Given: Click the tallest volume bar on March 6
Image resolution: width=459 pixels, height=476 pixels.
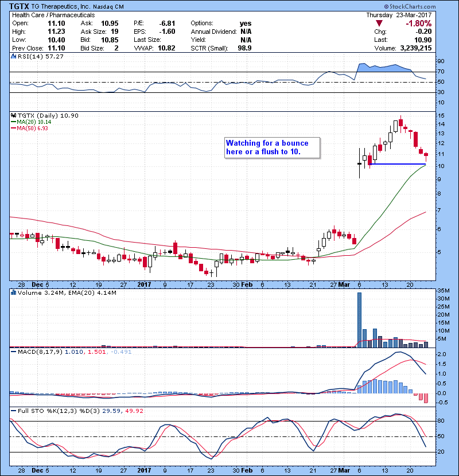Looking at the screenshot, I should pos(359,319).
